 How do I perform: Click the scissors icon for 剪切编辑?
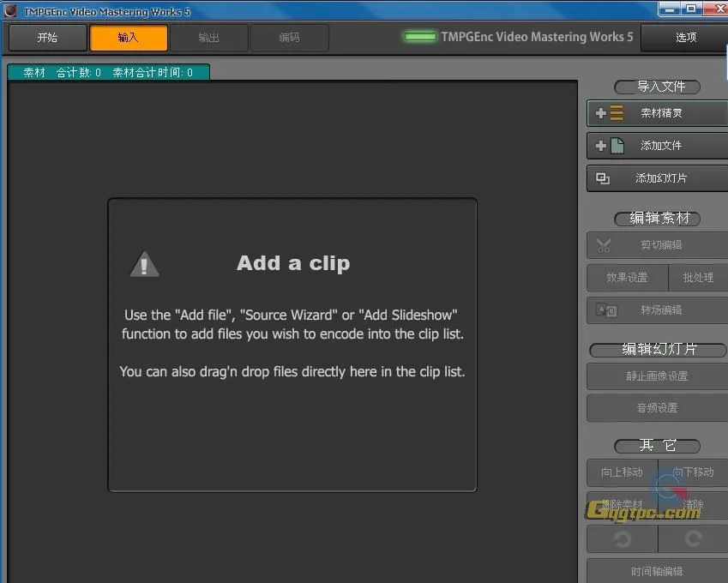[x=604, y=245]
